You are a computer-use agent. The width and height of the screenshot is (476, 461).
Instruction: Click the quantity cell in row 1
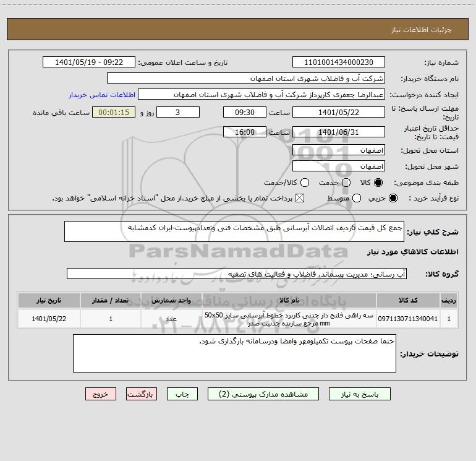[x=111, y=319]
